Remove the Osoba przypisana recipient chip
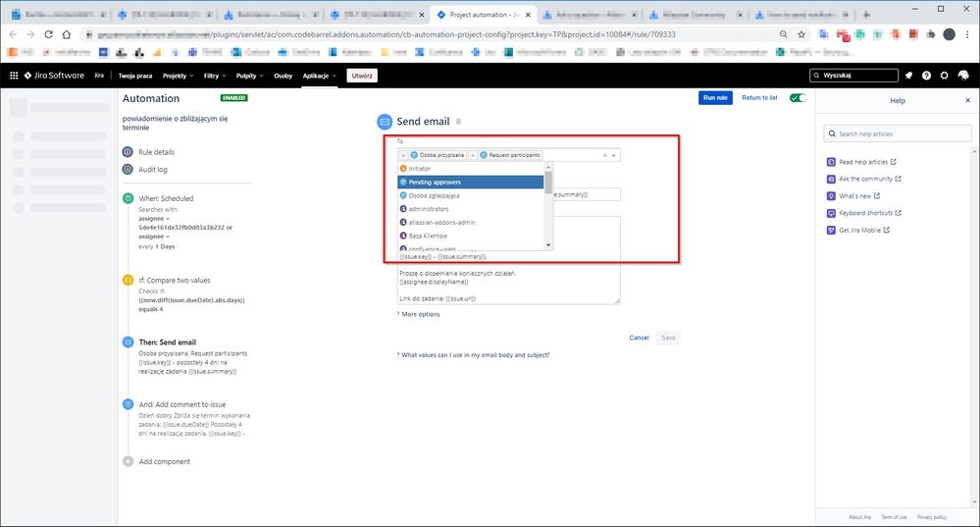980x527 pixels. 403,155
